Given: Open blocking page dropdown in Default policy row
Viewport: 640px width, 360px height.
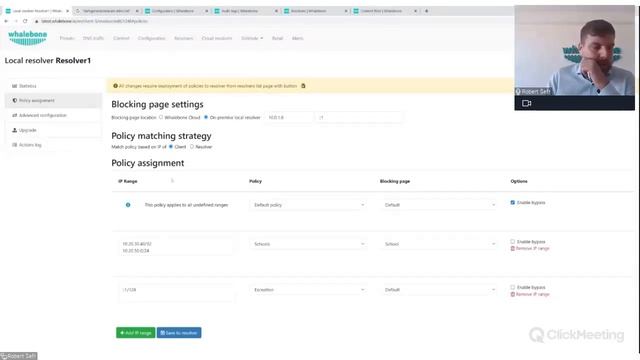Looking at the screenshot, I should pyautogui.click(x=439, y=205).
